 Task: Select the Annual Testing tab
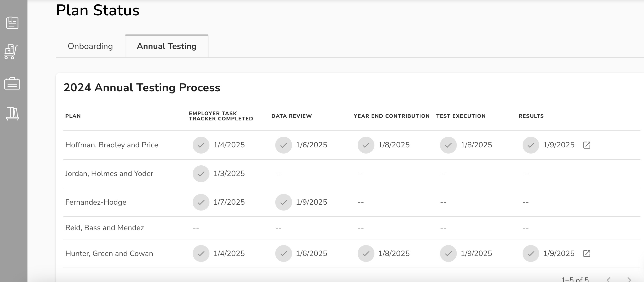point(166,46)
